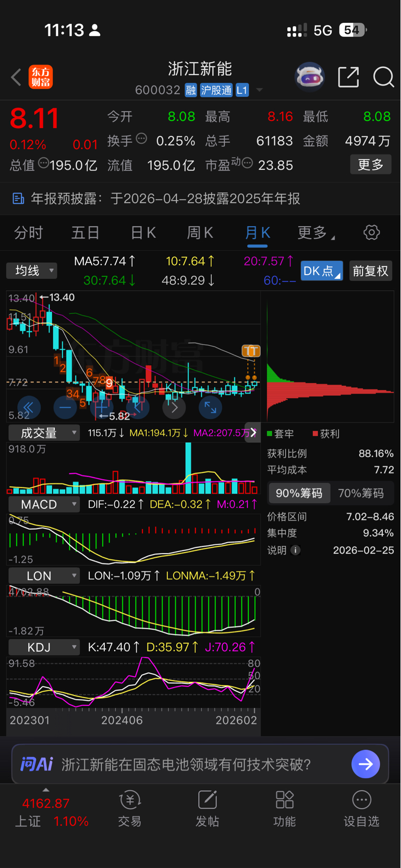Switch to the 日K tab
Screen dimensions: 401x868
point(143,233)
